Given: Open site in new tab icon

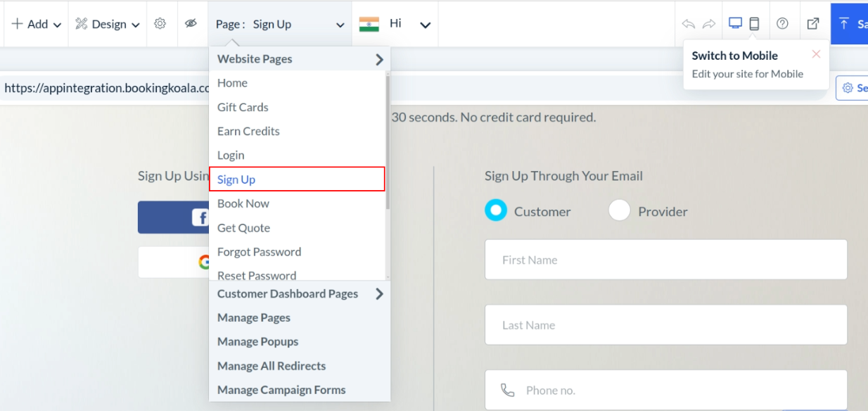Looking at the screenshot, I should (x=812, y=23).
